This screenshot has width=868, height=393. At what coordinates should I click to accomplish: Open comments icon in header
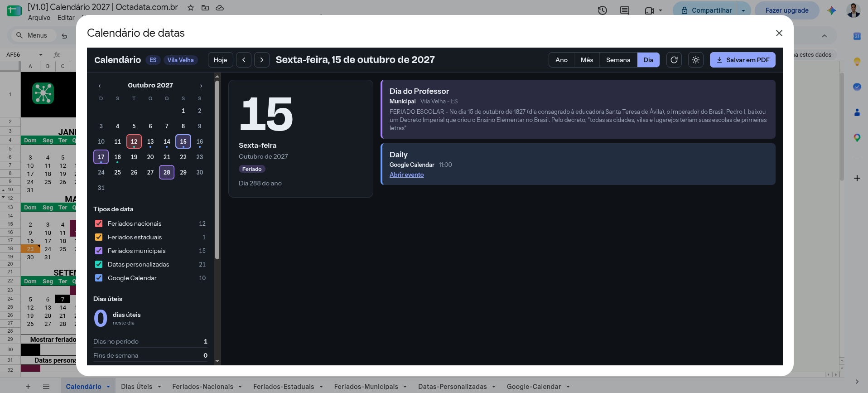625,10
